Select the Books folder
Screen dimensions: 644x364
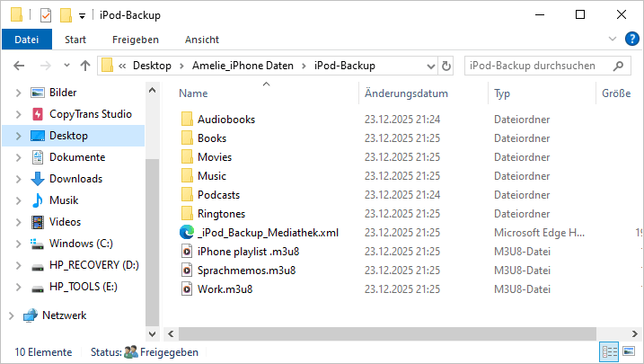[x=212, y=138]
